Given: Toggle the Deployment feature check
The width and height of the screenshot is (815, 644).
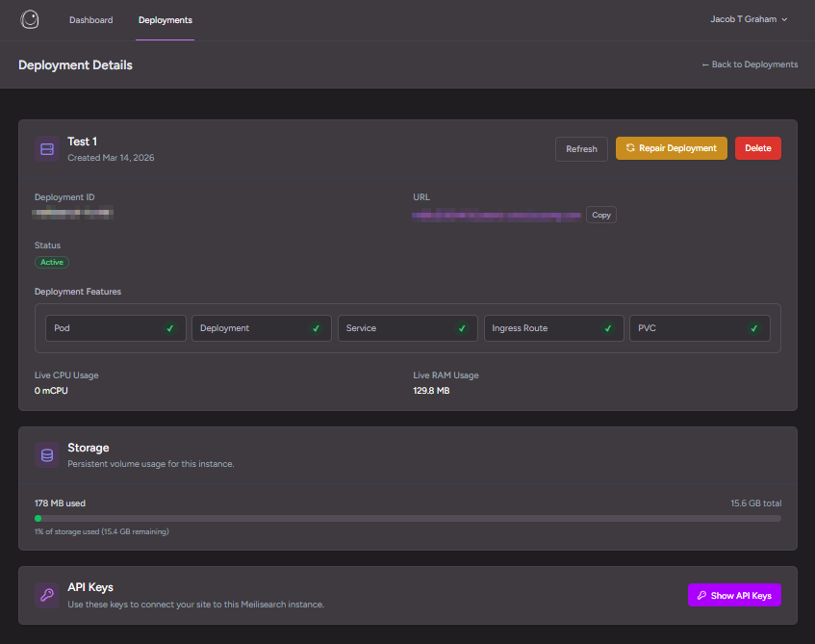Looking at the screenshot, I should pos(316,327).
